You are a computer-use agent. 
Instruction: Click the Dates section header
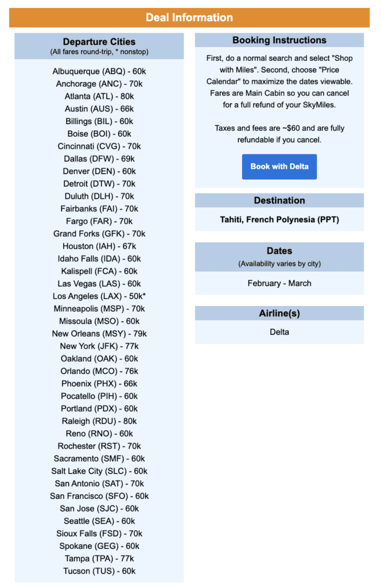279,250
